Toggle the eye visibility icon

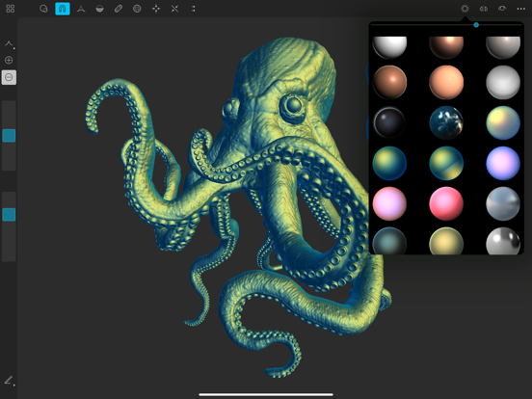[x=502, y=9]
